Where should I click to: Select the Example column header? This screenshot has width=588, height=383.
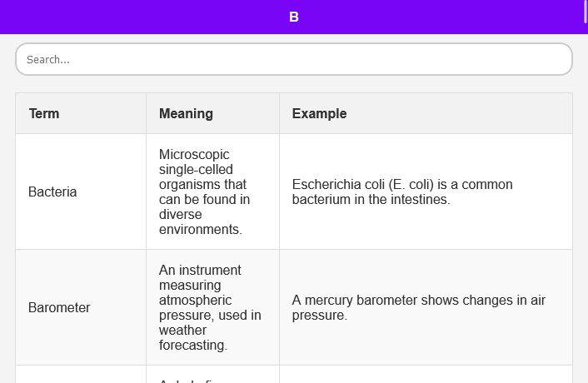pyautogui.click(x=319, y=113)
